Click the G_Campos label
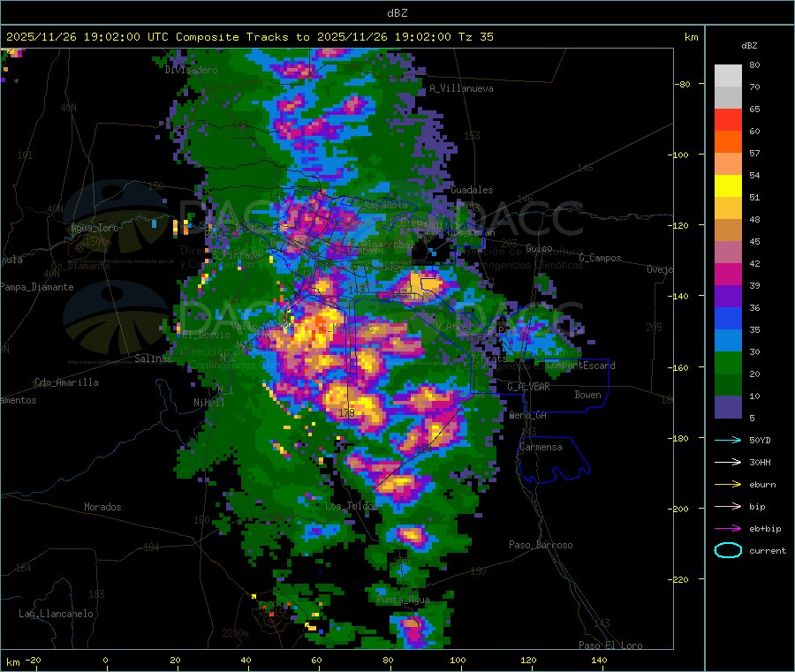 pos(601,258)
